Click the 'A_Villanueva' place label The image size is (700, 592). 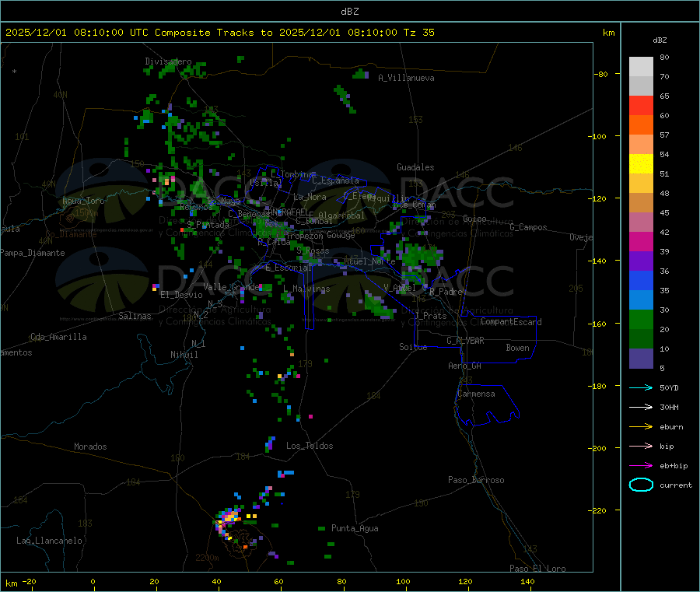pos(406,78)
